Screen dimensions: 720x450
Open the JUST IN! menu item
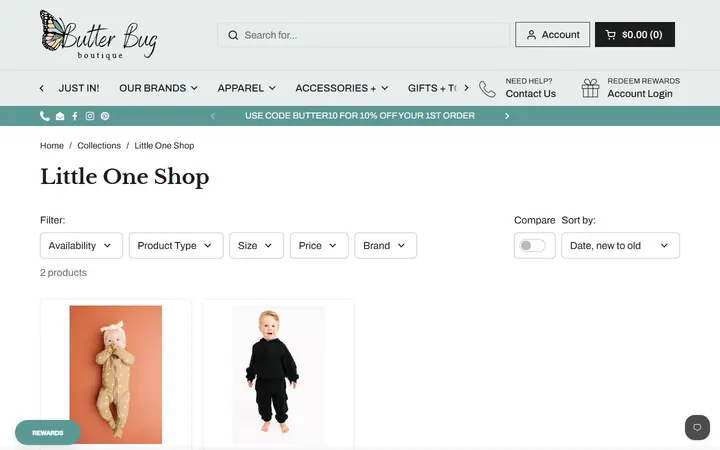tap(79, 88)
